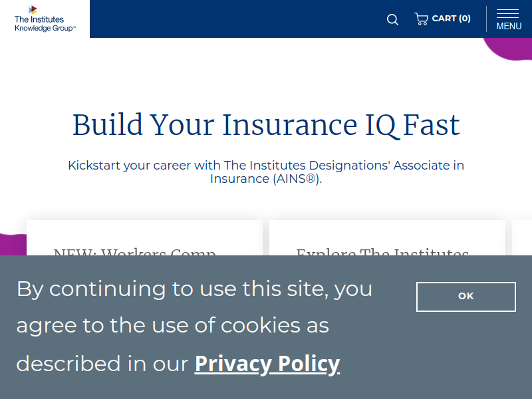Open the Privacy Policy link
This screenshot has width=532, height=399.
coord(267,364)
